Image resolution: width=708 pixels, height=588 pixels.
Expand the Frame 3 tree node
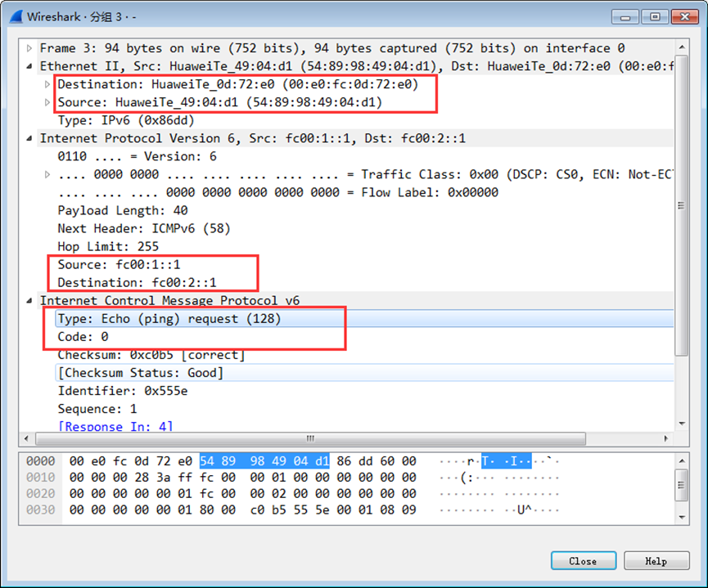coord(29,48)
